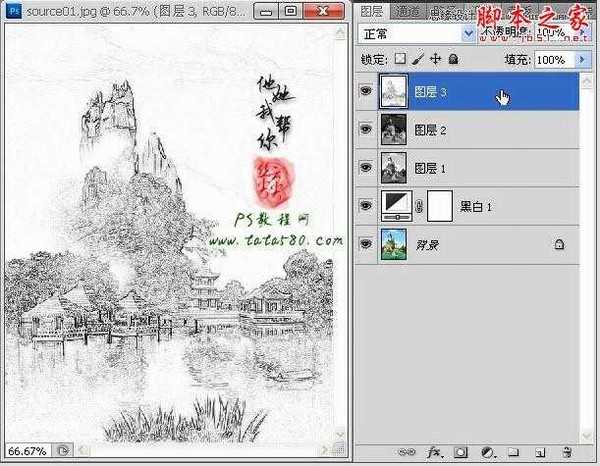Restore the source01.jpg document window
Screen dimensions: 600x466
tap(290, 11)
